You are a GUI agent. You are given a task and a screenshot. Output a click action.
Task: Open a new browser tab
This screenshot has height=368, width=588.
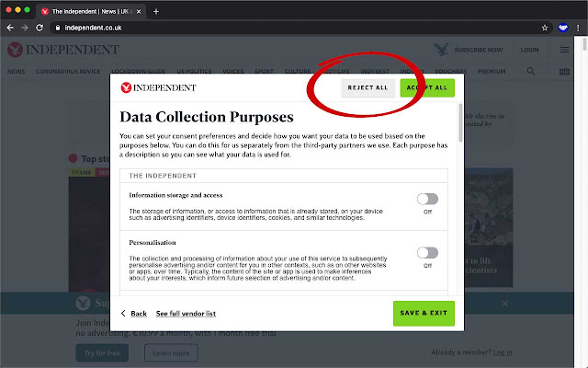pyautogui.click(x=156, y=12)
